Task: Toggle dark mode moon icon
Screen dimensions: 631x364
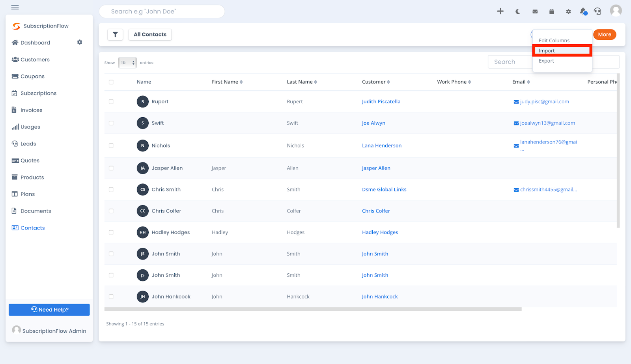Action: click(x=518, y=11)
